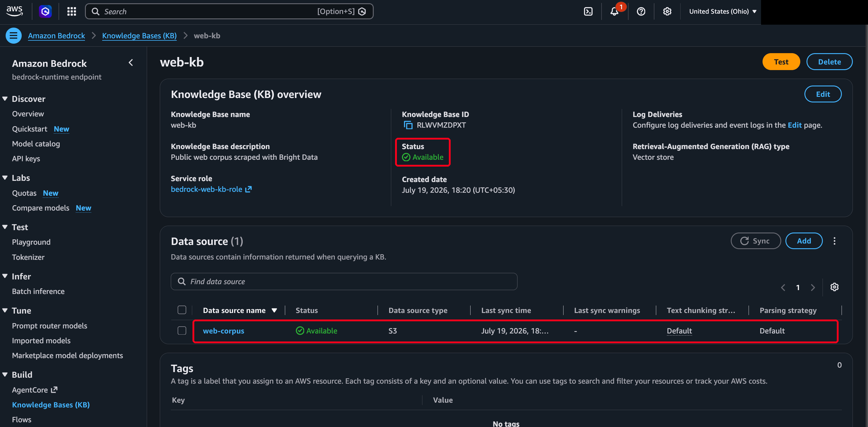Sort by Data source name column
868x427 pixels.
point(239,310)
